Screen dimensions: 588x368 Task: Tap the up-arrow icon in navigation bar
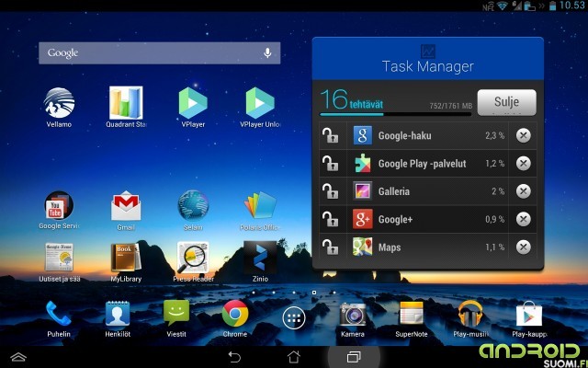pos(18,357)
